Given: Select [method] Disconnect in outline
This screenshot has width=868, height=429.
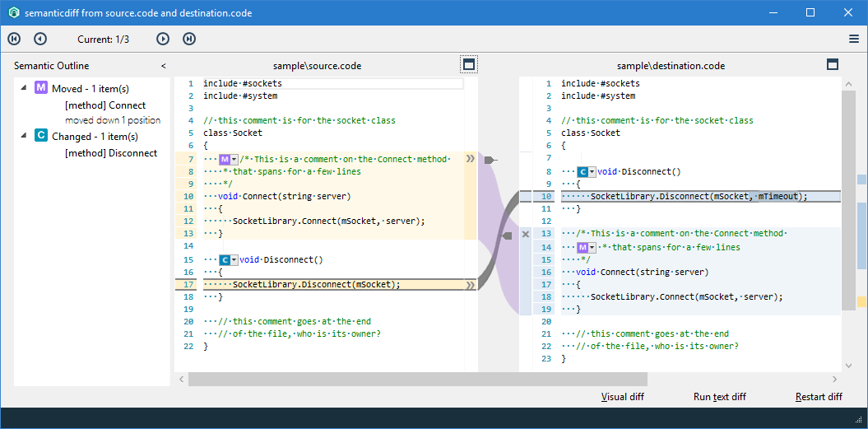Looking at the screenshot, I should [111, 153].
